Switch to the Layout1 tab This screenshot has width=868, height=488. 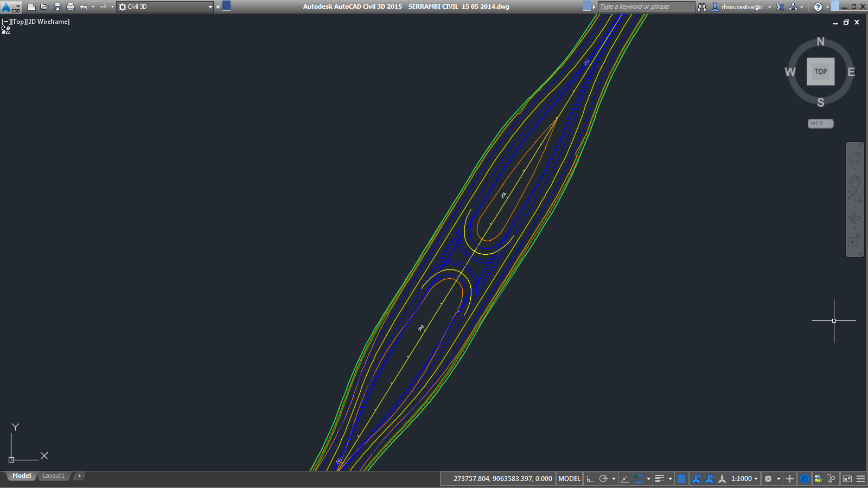[54, 476]
